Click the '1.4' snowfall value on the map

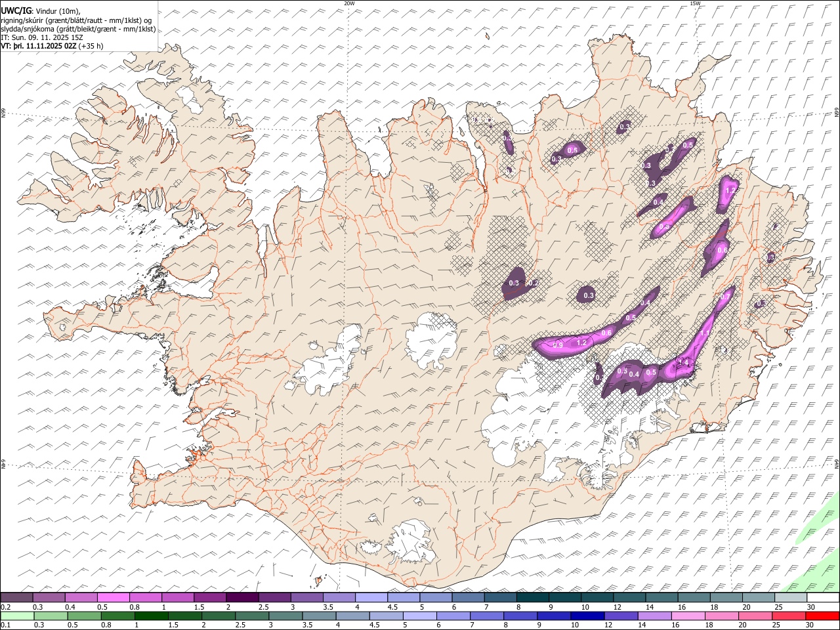click(682, 362)
